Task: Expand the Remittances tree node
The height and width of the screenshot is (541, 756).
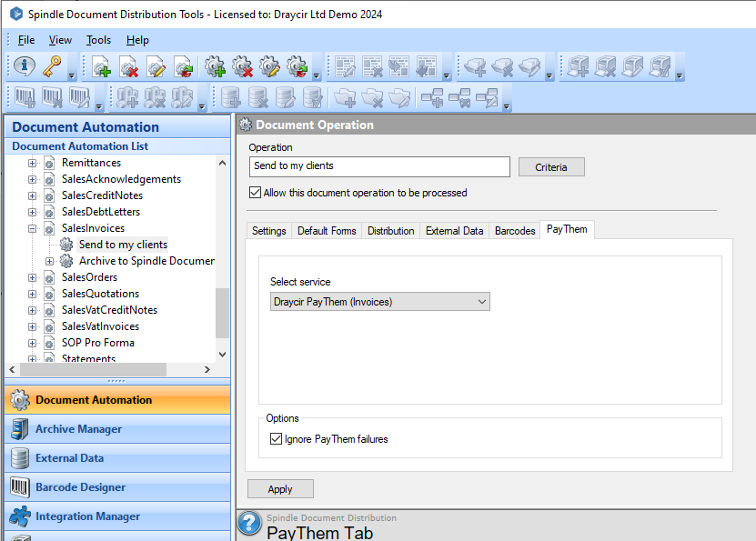Action: pos(32,163)
